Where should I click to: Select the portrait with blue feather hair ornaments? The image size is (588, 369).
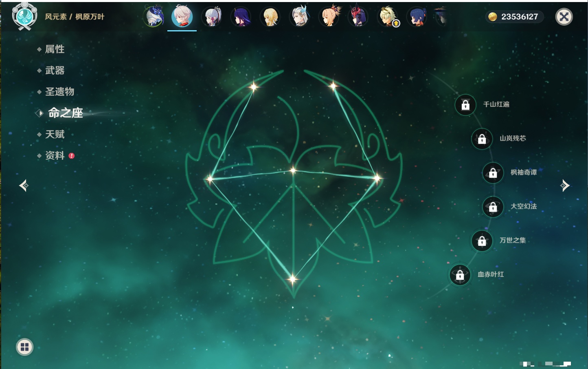[299, 17]
